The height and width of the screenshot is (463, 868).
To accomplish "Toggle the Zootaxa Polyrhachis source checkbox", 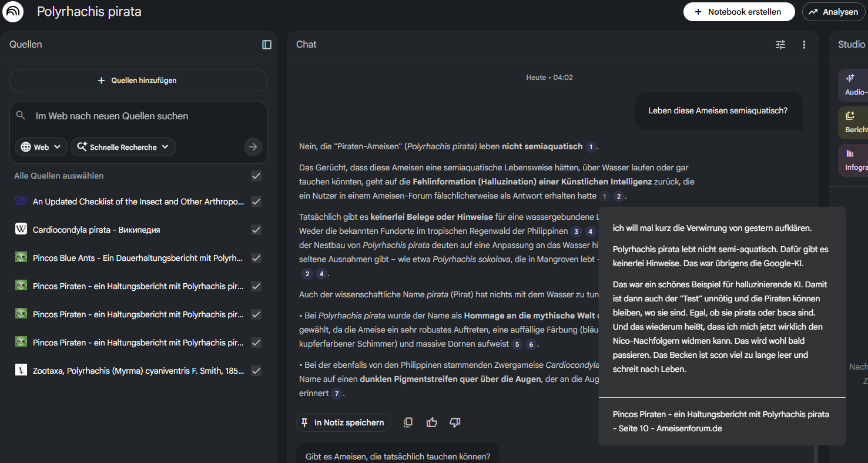I will 256,371.
